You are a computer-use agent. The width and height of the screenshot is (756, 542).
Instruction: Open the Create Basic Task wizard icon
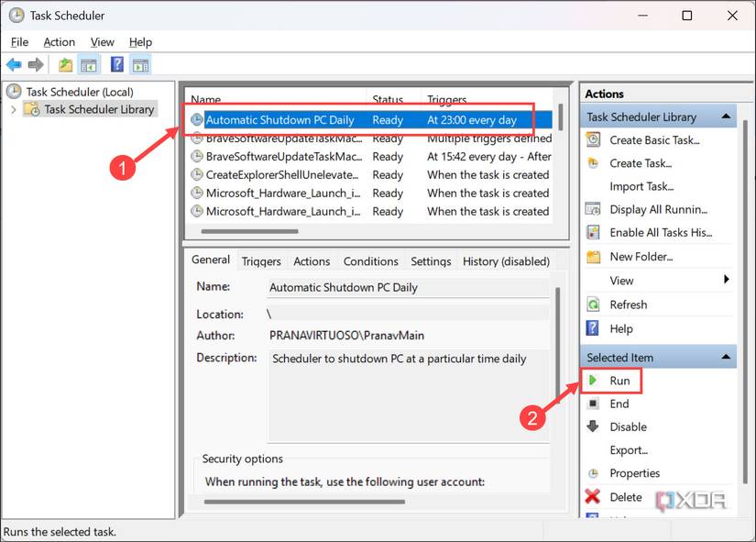(591, 139)
